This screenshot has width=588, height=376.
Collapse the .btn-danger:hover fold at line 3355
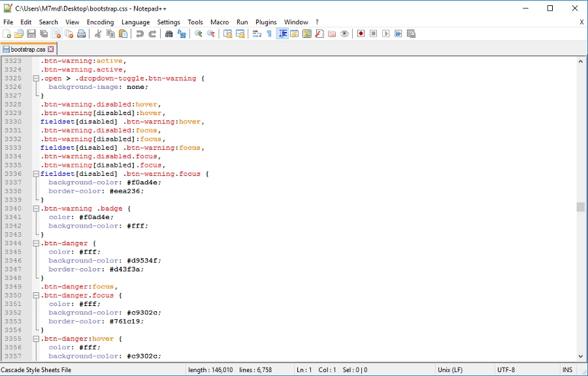tap(36, 339)
